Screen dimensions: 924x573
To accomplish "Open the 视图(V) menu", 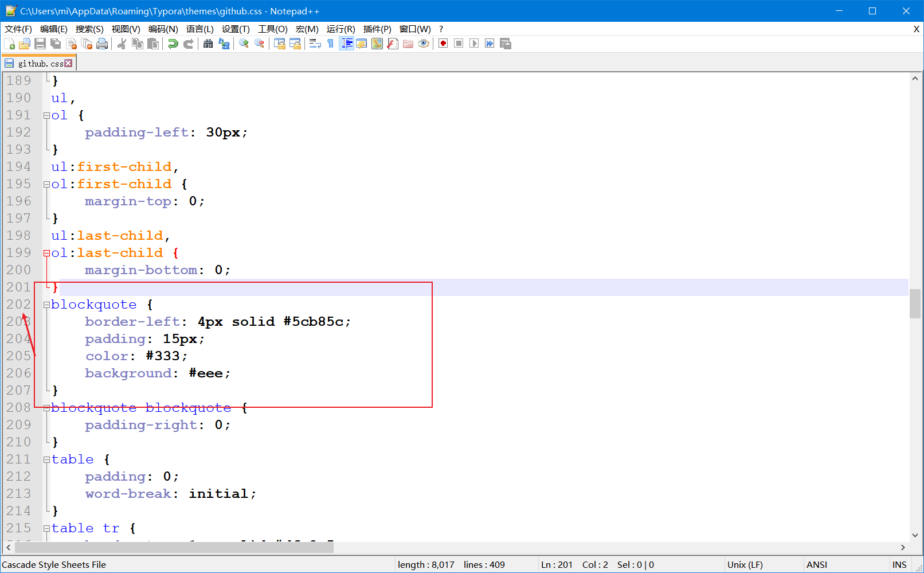I will pos(126,29).
